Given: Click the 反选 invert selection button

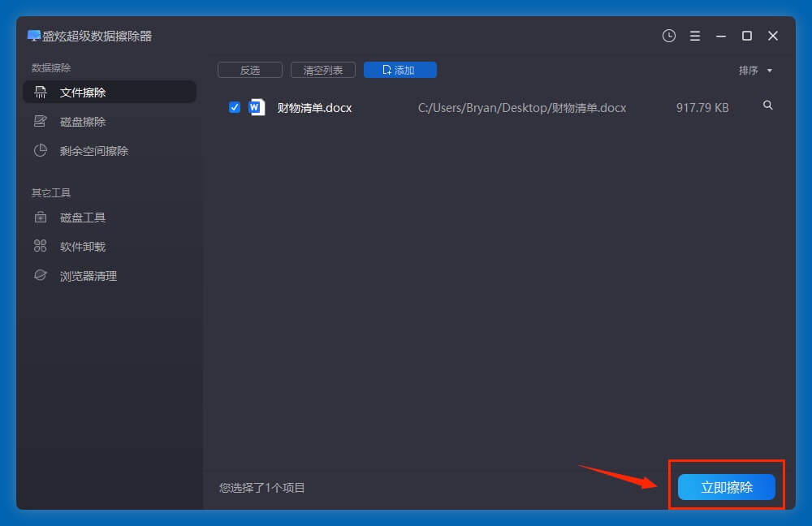Looking at the screenshot, I should click(x=250, y=71).
